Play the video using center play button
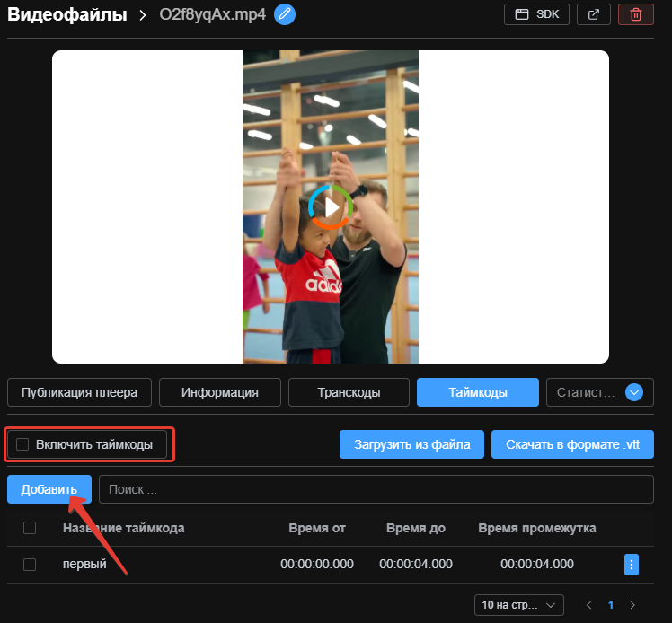 (x=331, y=207)
